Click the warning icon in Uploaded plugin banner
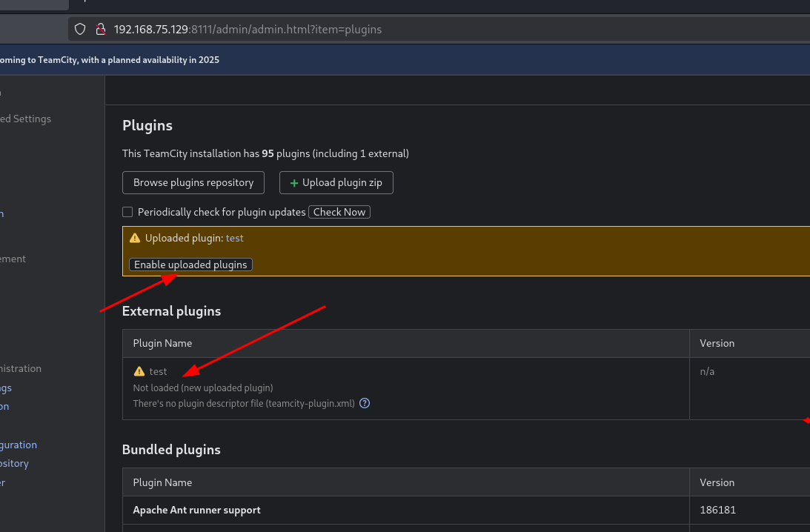The height and width of the screenshot is (532, 810). [135, 238]
